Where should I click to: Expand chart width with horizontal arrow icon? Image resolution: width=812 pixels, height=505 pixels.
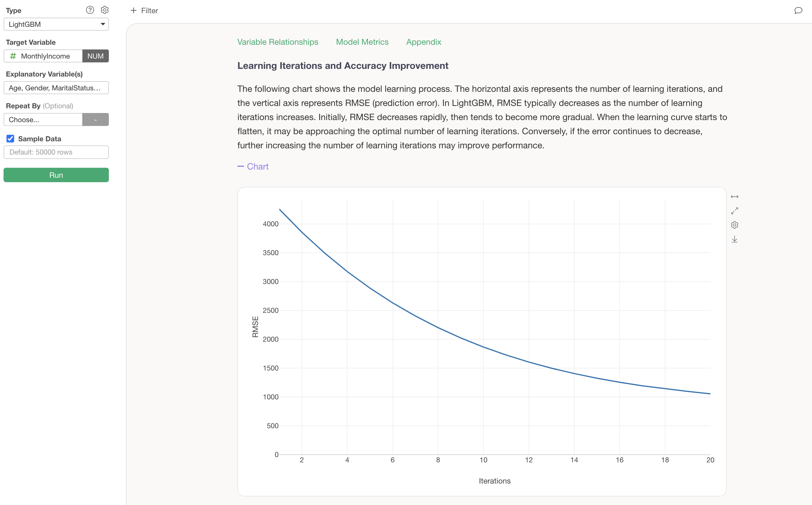[734, 197]
